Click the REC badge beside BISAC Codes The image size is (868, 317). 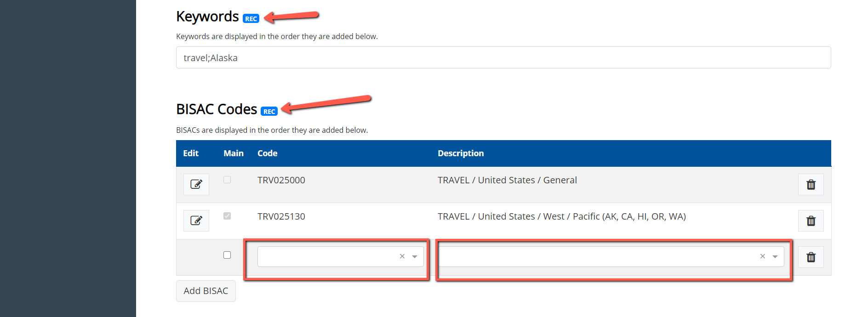click(269, 112)
